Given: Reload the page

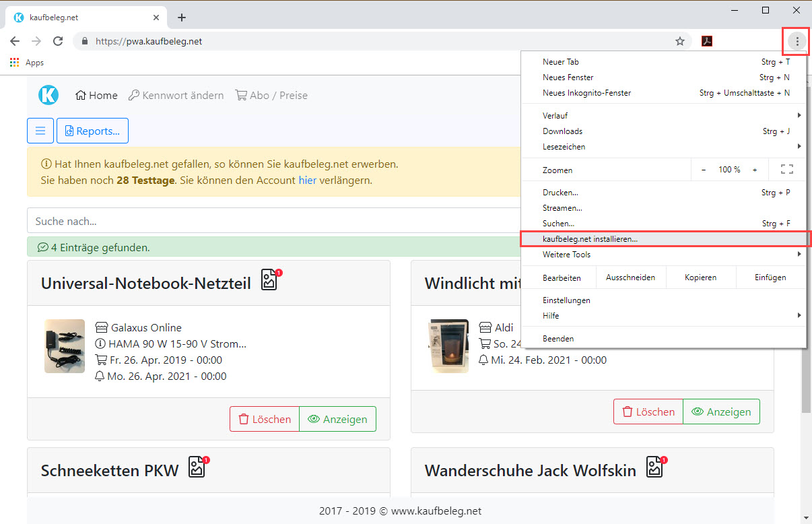Looking at the screenshot, I should [58, 41].
